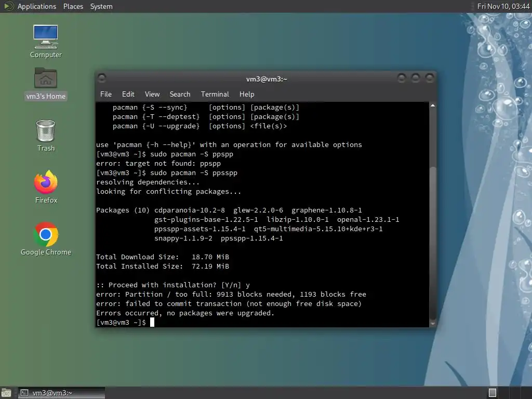Click 'pacman {-U --upgrade}' usage line
Screen dimensions: 532x399
(200, 126)
